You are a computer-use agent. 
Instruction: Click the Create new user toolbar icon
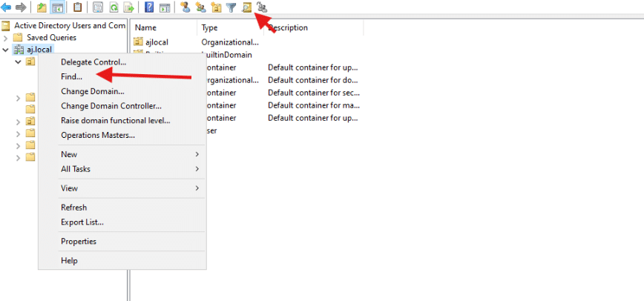click(185, 7)
